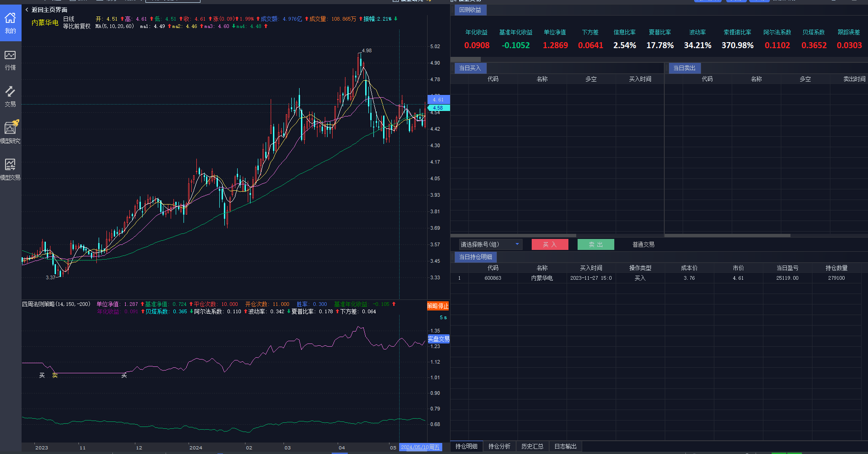Click the 2024/05/10周五 date label
The height and width of the screenshot is (454, 868).
pos(420,447)
